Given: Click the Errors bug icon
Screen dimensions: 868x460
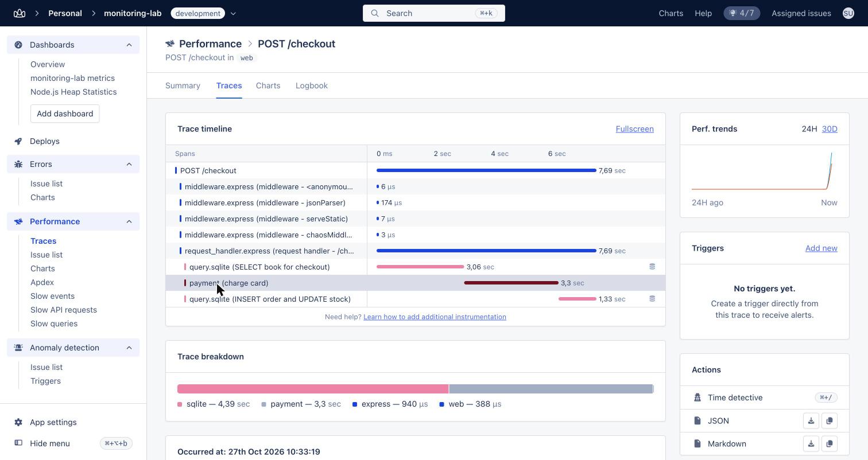Looking at the screenshot, I should [18, 164].
